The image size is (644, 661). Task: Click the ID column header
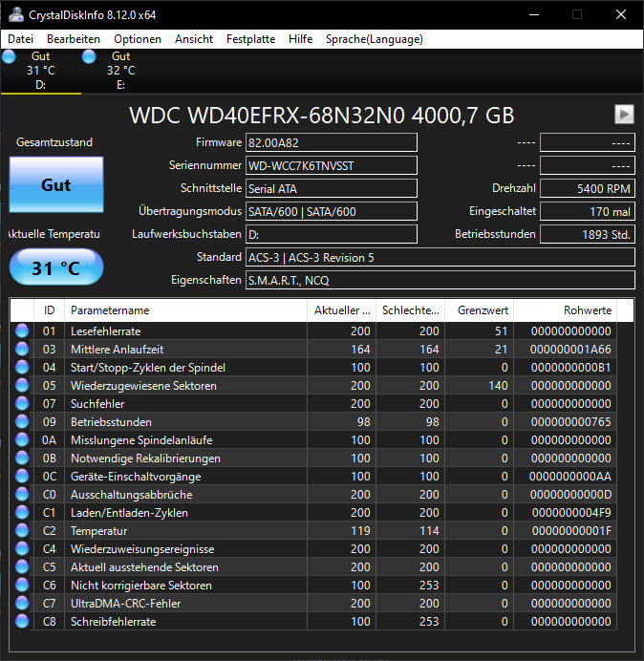[x=49, y=310]
